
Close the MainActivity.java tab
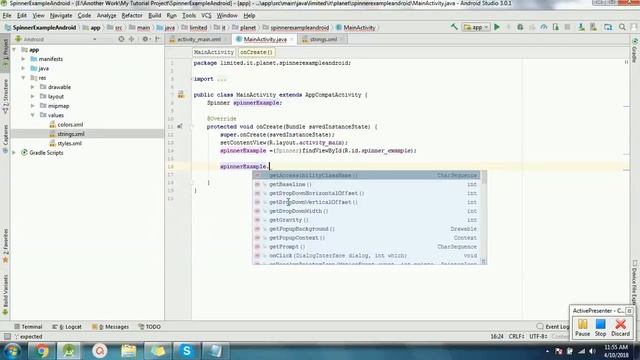(x=291, y=40)
